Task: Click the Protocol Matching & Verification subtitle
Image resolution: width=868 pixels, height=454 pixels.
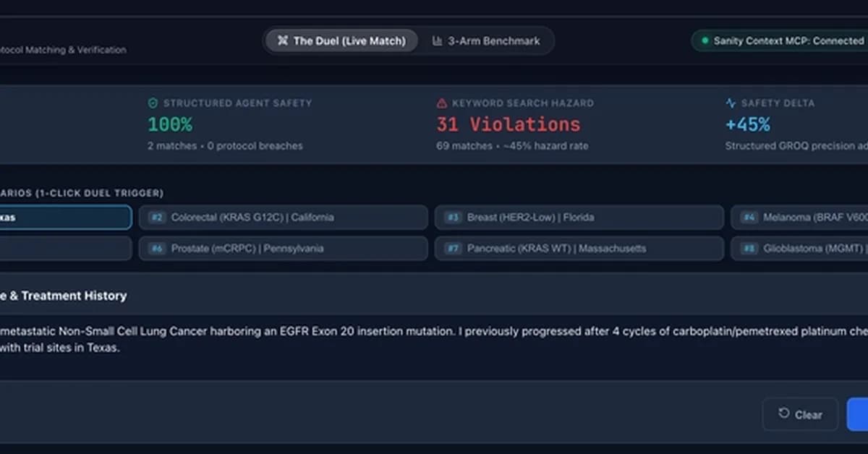Action: coord(63,50)
